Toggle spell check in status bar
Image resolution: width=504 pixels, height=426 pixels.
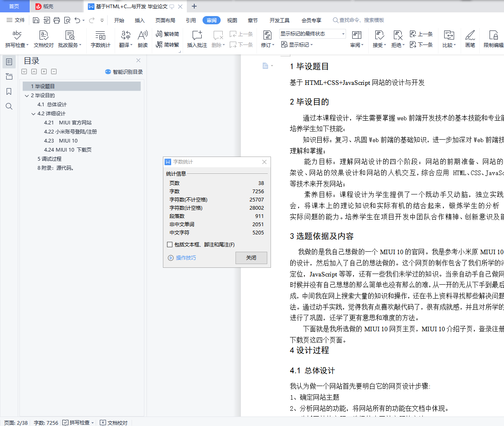coord(78,423)
